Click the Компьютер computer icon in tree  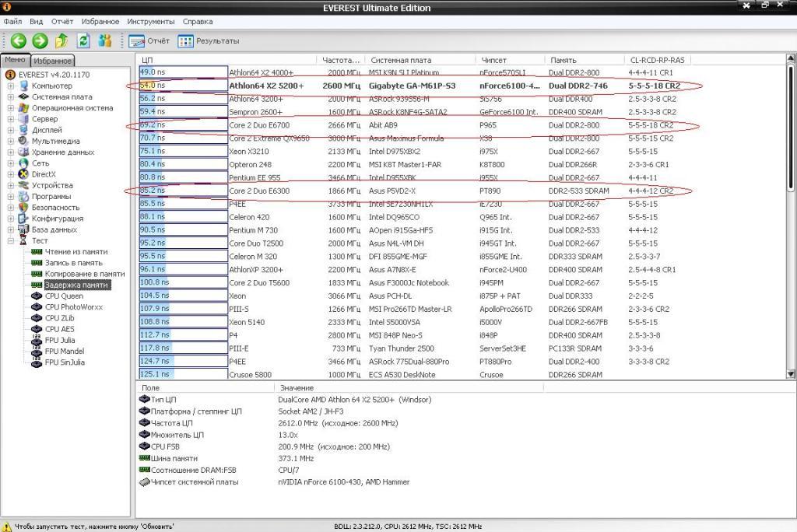click(x=23, y=86)
